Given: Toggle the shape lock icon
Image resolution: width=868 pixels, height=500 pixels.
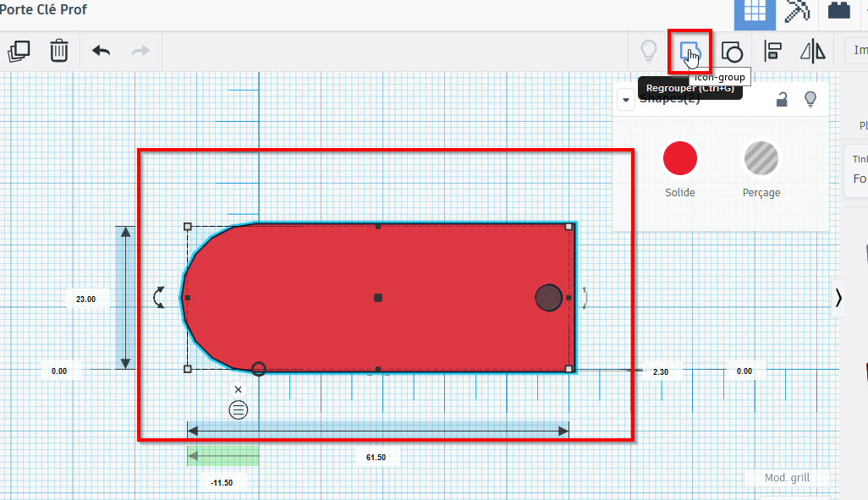Looking at the screenshot, I should click(x=782, y=100).
